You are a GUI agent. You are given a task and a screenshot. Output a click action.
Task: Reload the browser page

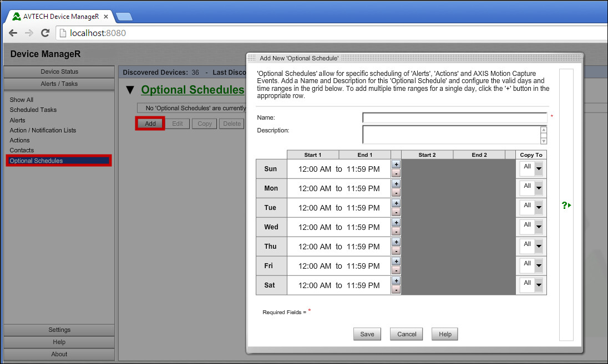click(45, 33)
